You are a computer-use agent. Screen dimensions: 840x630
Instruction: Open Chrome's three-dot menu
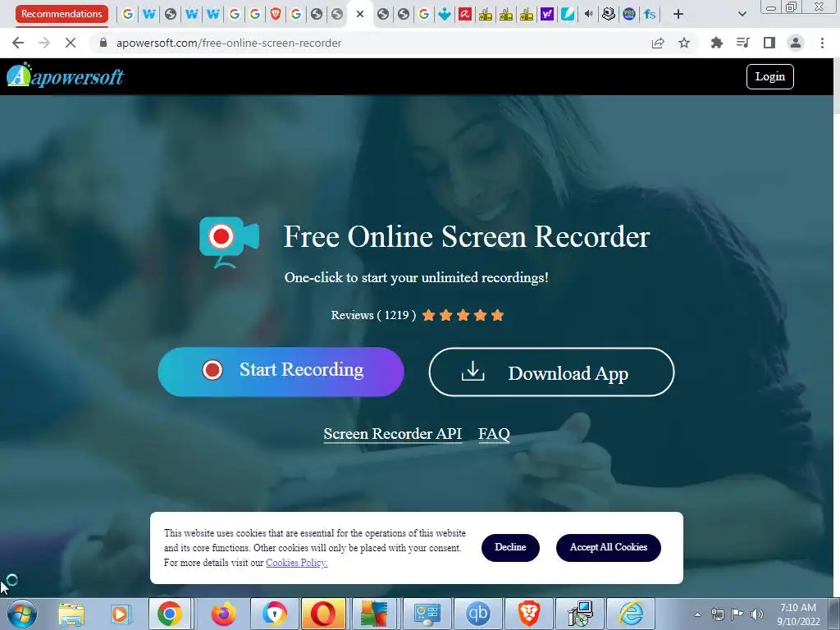822,43
